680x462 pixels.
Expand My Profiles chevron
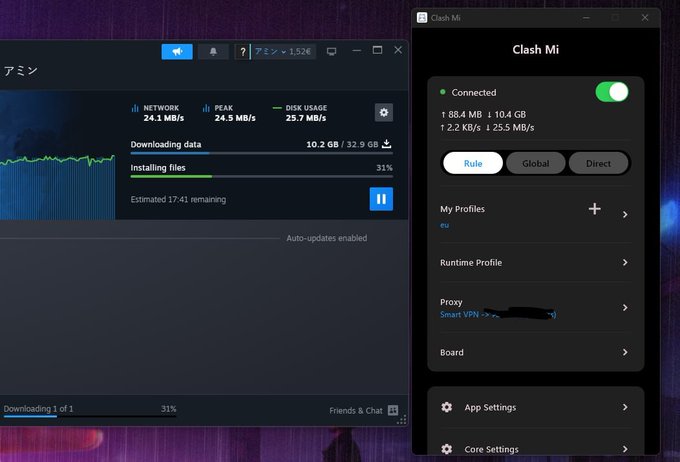pyautogui.click(x=625, y=214)
